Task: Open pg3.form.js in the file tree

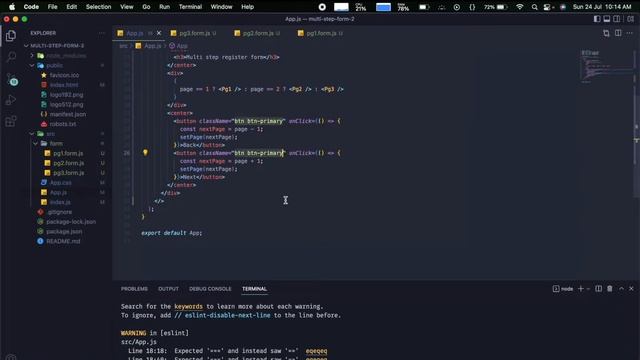Action: pyautogui.click(x=68, y=173)
